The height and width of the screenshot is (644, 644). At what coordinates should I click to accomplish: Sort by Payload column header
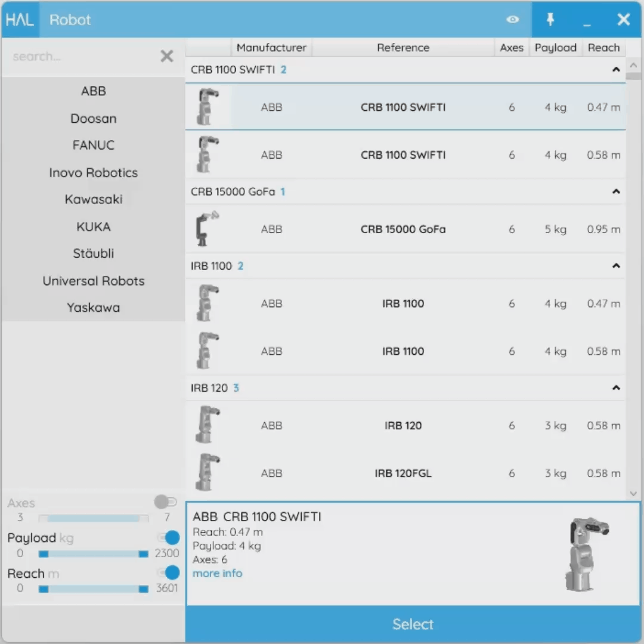(555, 48)
